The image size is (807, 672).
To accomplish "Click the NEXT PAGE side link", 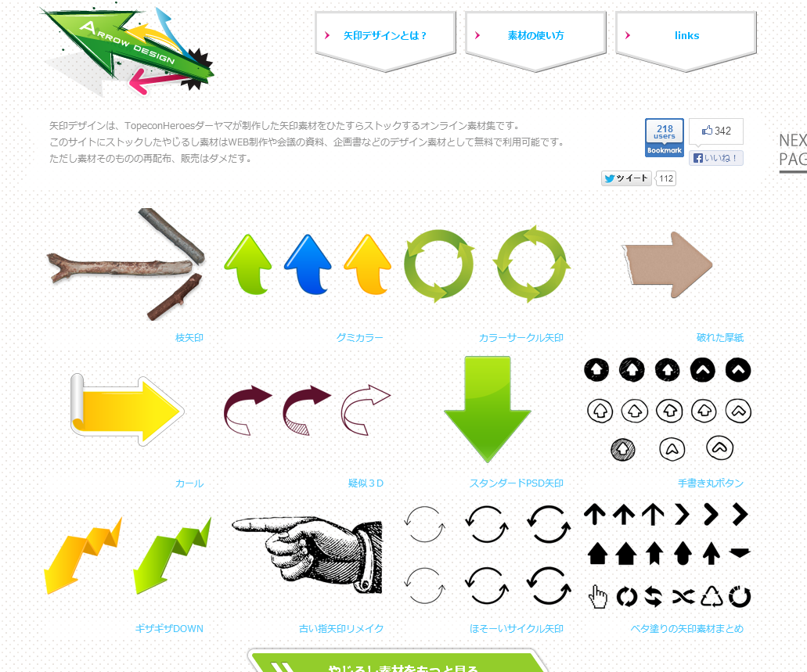I will coord(793,150).
